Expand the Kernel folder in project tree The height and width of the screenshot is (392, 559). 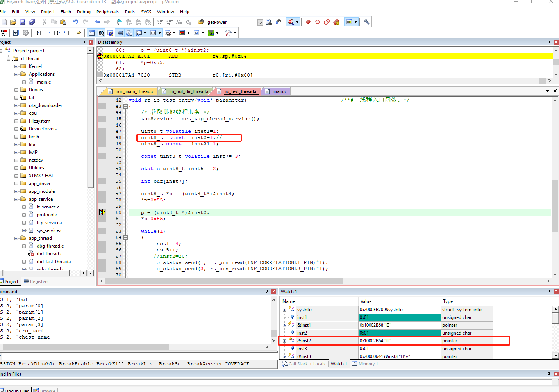16,66
